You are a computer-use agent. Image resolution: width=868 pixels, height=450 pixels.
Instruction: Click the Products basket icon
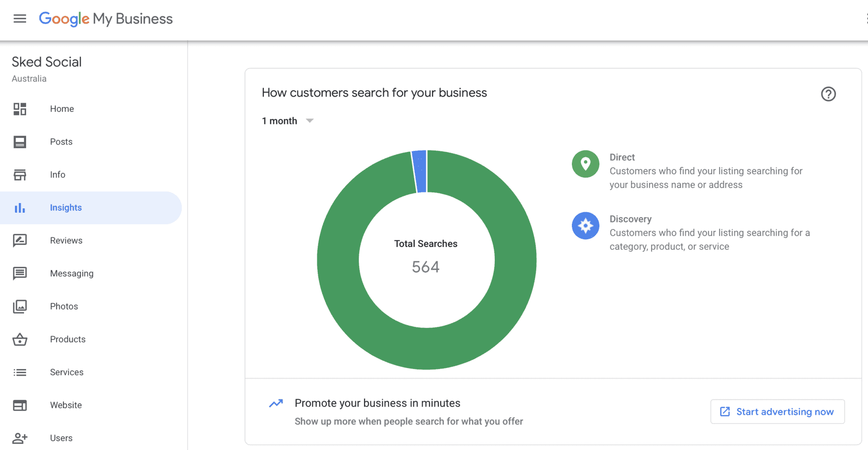click(x=20, y=340)
